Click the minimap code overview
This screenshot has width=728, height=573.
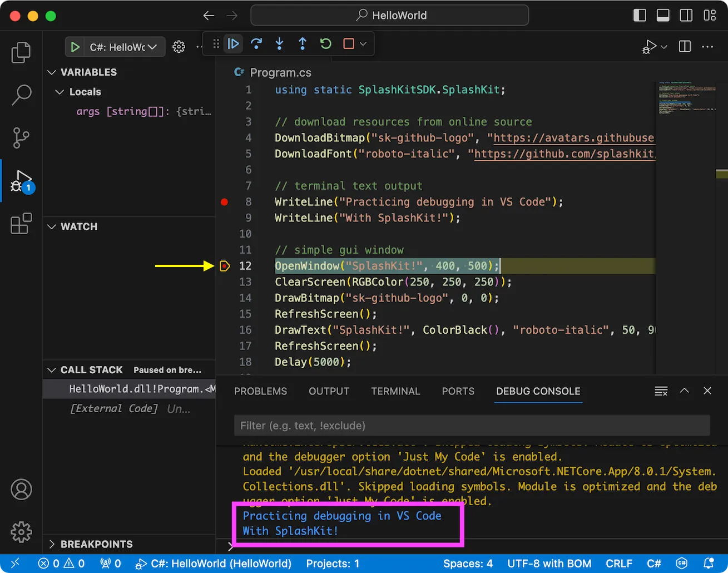[688, 98]
